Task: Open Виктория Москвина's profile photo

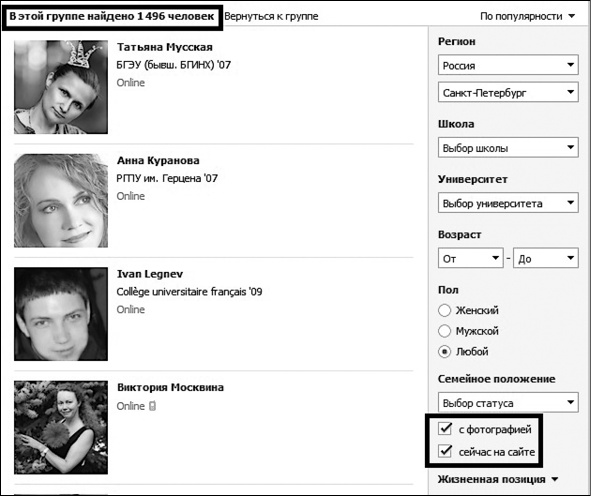Action: click(x=61, y=427)
